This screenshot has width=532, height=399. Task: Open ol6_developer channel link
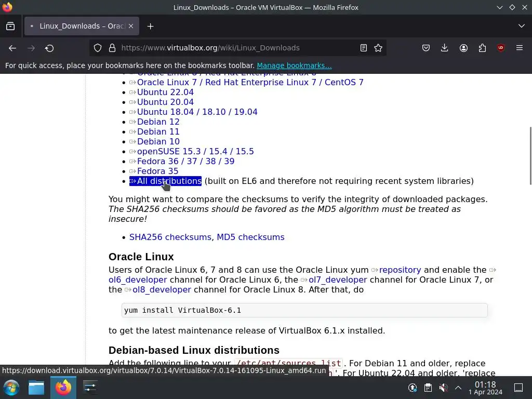click(x=138, y=280)
